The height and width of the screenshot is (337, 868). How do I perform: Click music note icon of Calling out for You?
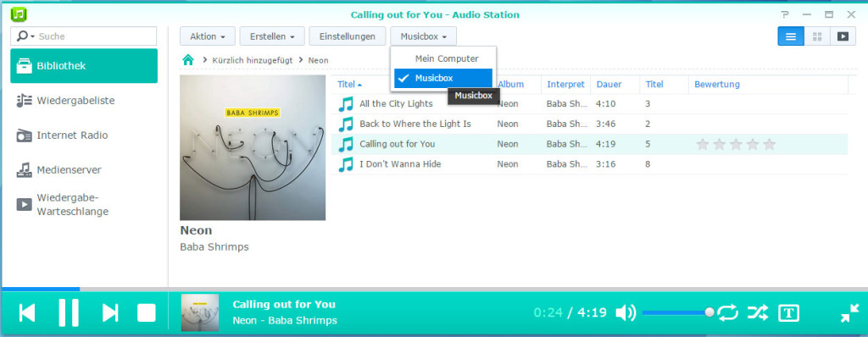(346, 145)
